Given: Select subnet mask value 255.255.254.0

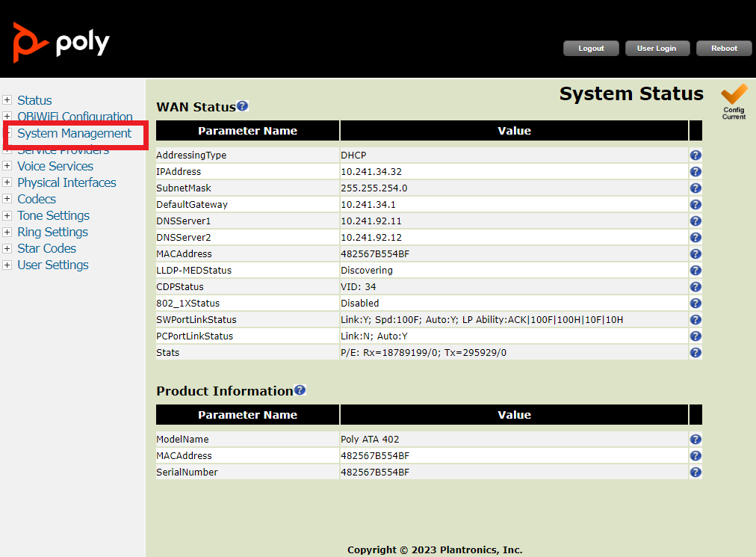Looking at the screenshot, I should click(374, 188).
